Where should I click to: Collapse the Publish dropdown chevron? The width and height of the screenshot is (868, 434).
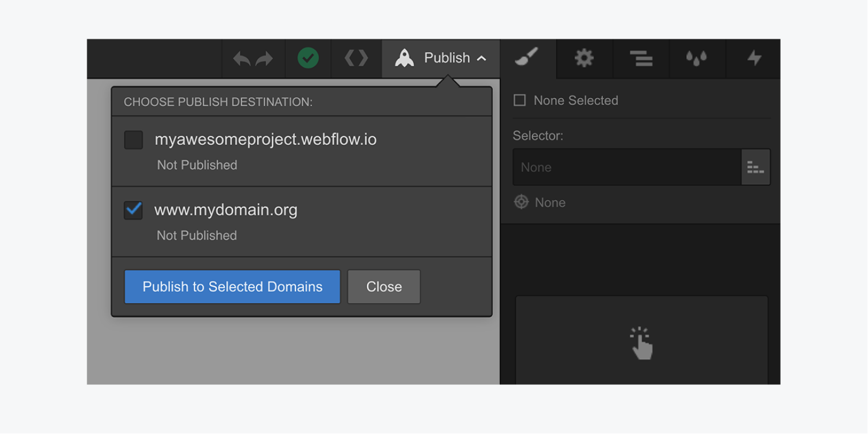[x=481, y=58]
